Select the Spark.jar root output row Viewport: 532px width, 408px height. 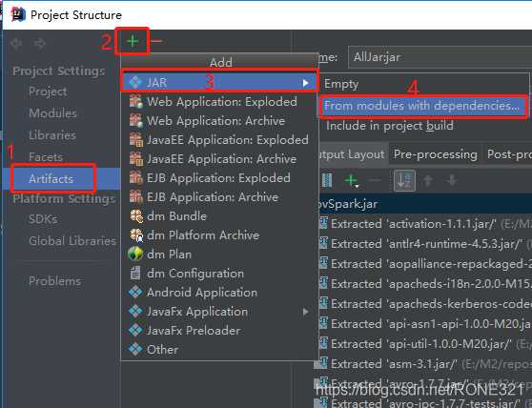click(x=425, y=204)
